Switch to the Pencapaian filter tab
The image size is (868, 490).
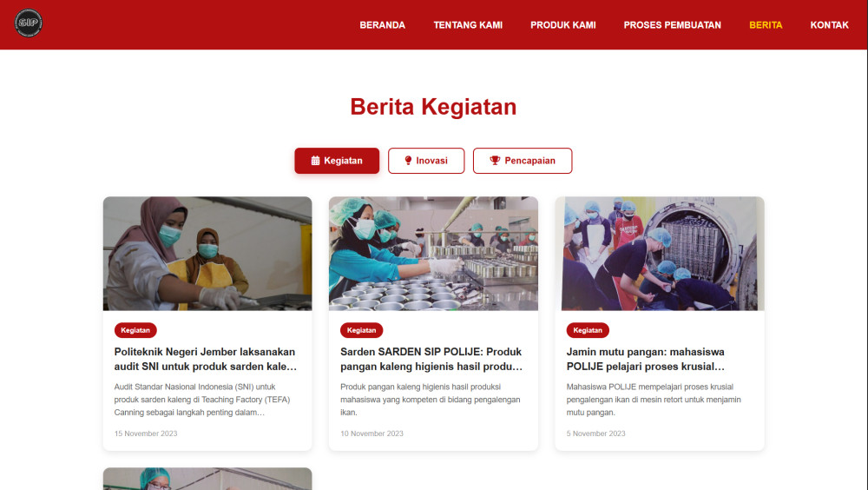click(523, 161)
